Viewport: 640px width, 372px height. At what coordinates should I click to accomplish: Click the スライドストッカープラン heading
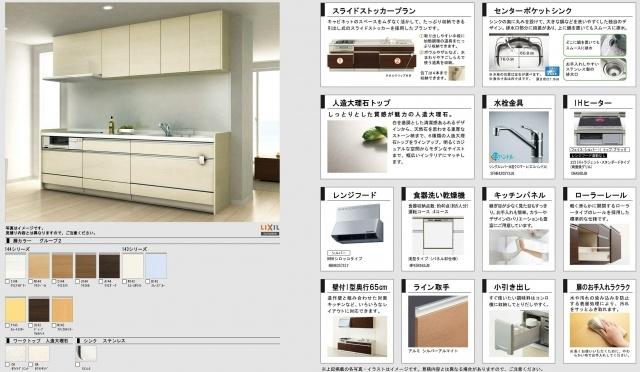[374, 11]
